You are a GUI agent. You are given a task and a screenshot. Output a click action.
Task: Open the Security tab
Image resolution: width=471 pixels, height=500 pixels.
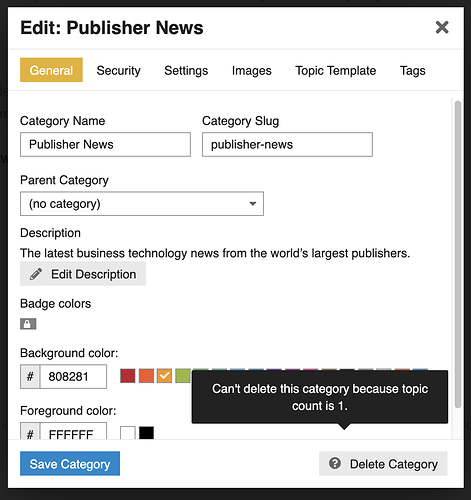(118, 70)
